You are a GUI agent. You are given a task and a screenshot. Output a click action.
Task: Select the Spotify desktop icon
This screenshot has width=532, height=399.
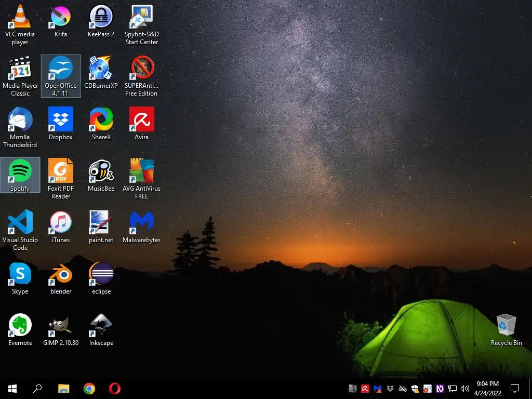coord(20,175)
